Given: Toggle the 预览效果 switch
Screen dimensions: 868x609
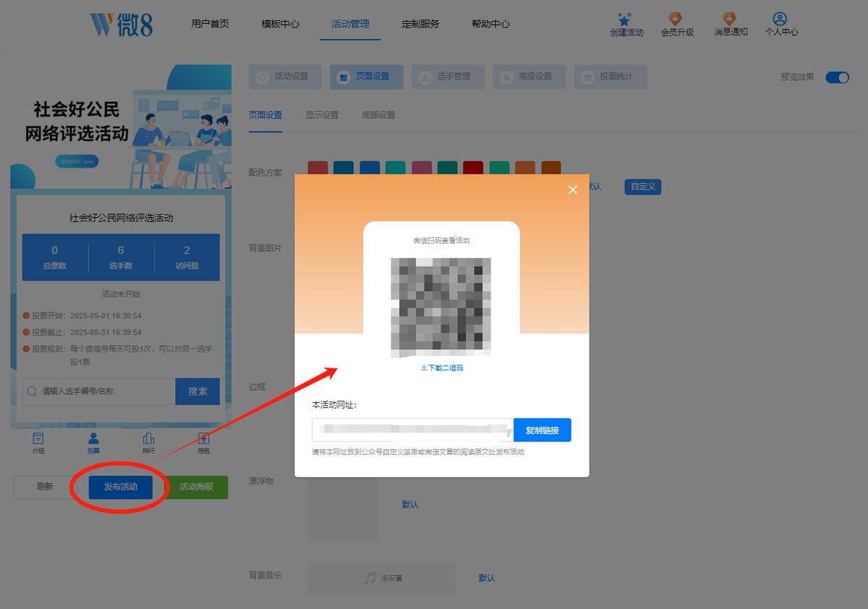Looking at the screenshot, I should (x=838, y=77).
